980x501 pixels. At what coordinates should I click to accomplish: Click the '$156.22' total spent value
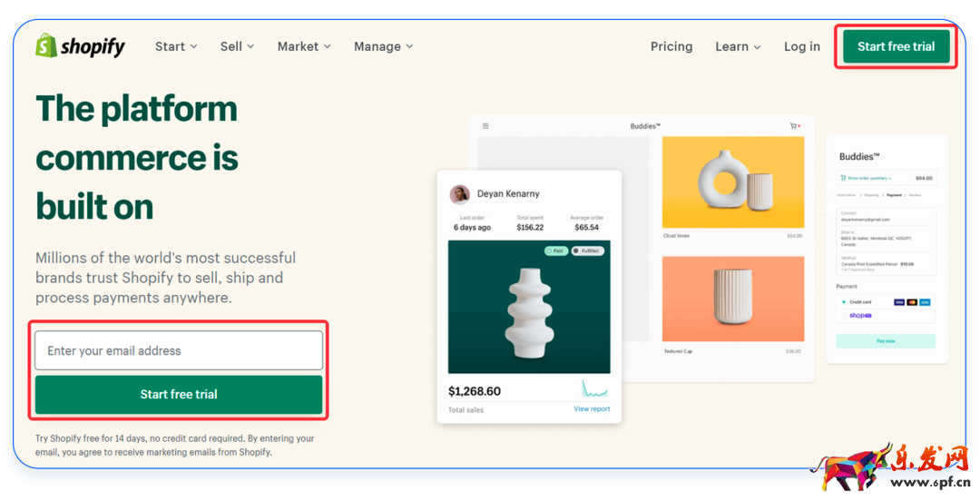pos(530,227)
